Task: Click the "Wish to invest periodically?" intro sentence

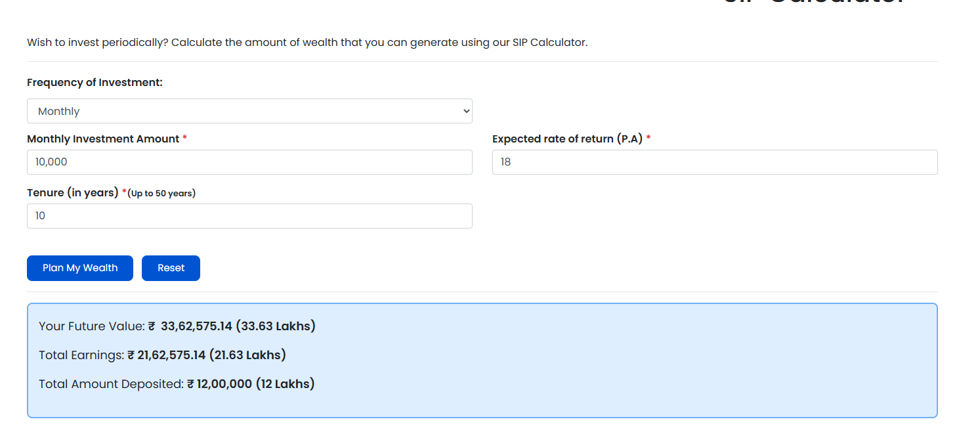Action: pyautogui.click(x=307, y=43)
